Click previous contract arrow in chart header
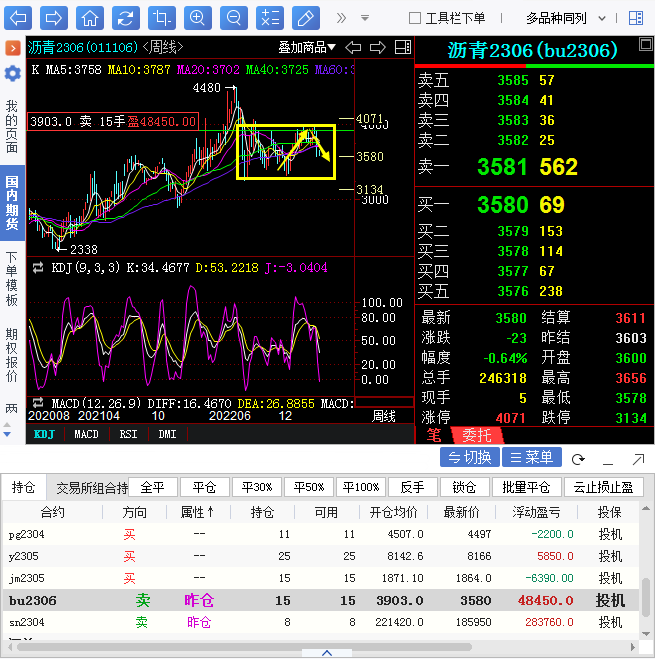Screen dimensions: 655x659 point(353,47)
